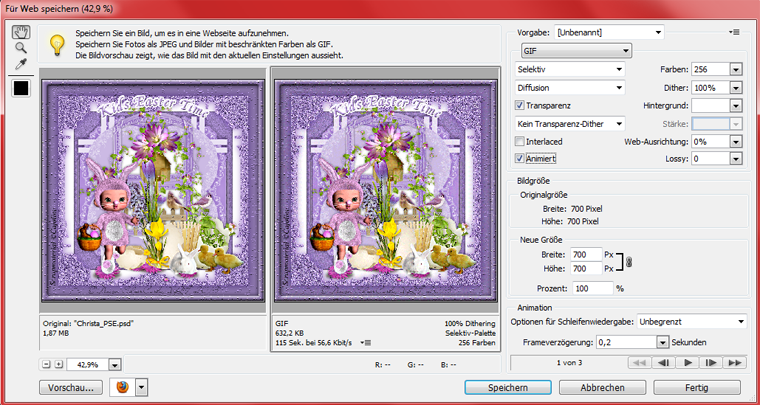Viewport: 760px width, 405px height.
Task: Open the Web-Ausrichtung slider arrow
Action: [736, 142]
